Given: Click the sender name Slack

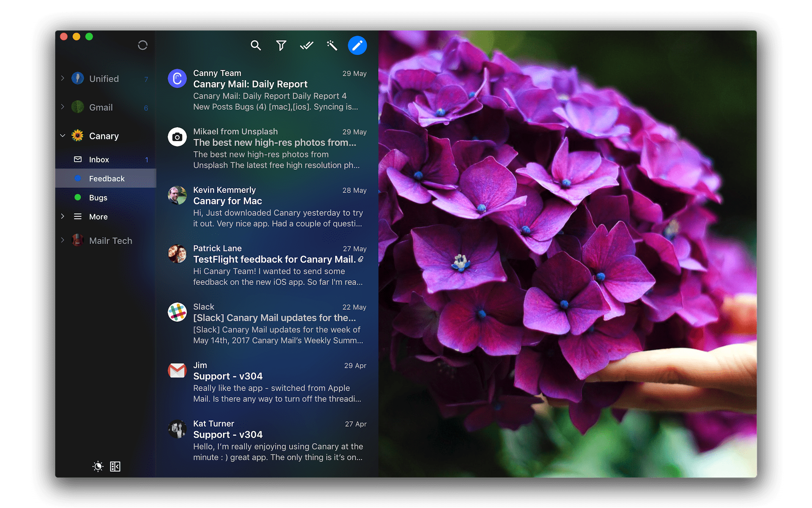Looking at the screenshot, I should pos(204,307).
